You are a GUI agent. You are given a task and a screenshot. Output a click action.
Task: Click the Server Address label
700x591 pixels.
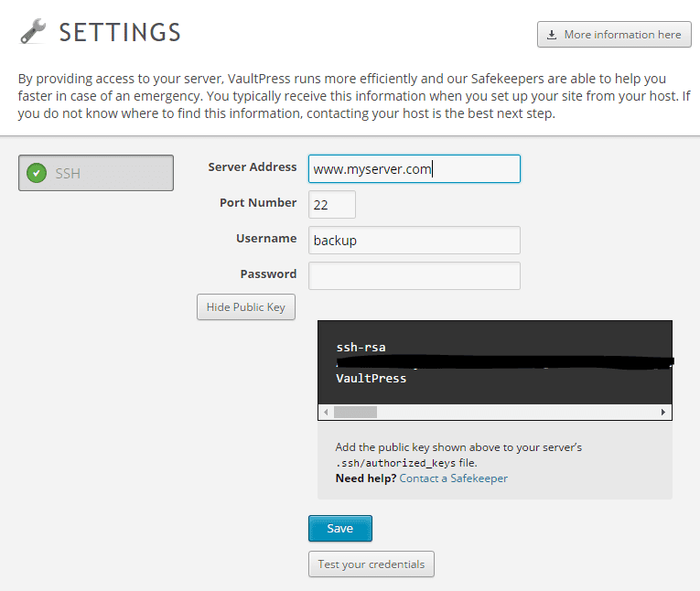[x=253, y=167]
